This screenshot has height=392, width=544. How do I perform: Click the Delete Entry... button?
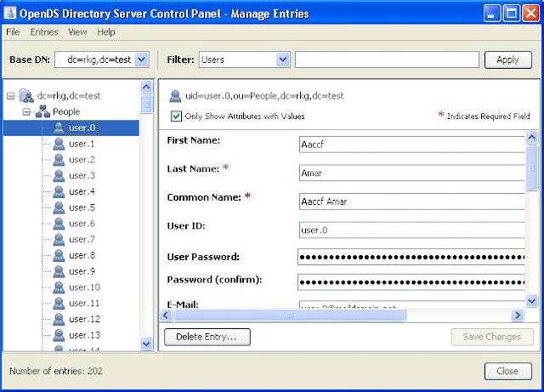[207, 337]
